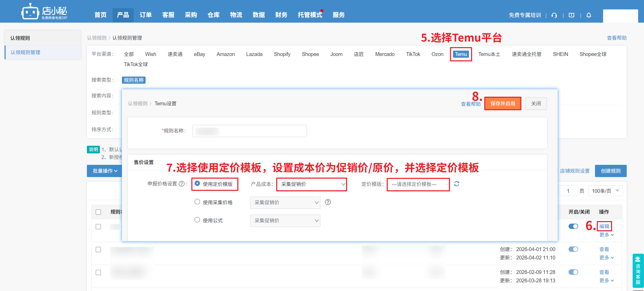Screen dimensions: 644x291
Task: Open the help manual book icon
Action: pos(571,15)
